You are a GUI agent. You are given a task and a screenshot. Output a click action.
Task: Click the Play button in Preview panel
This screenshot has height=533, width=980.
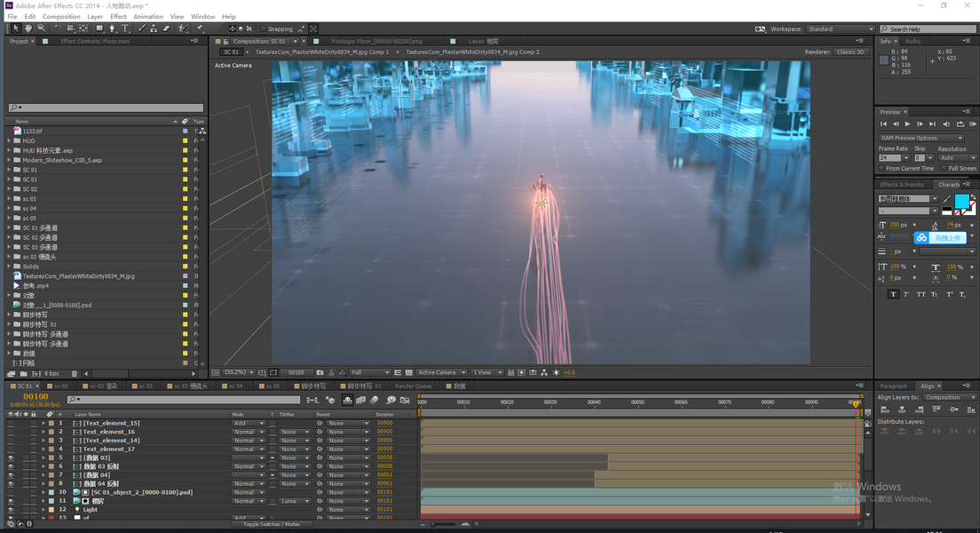click(x=907, y=124)
